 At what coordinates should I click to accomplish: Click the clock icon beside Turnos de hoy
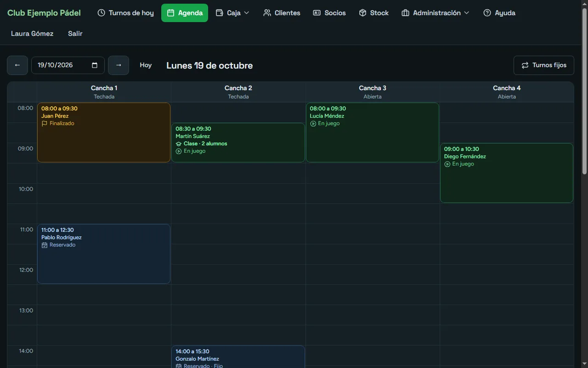click(x=102, y=13)
